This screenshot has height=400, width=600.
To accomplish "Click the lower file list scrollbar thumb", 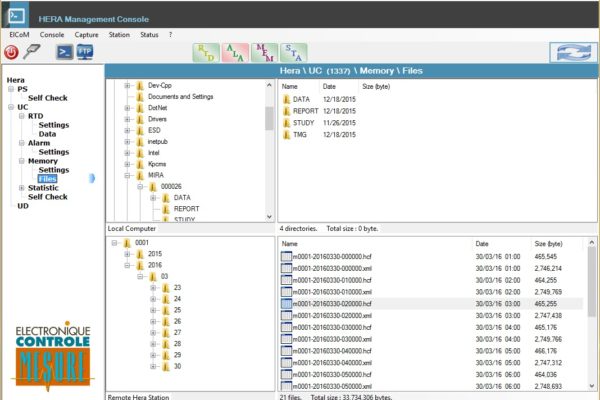I will [592, 281].
